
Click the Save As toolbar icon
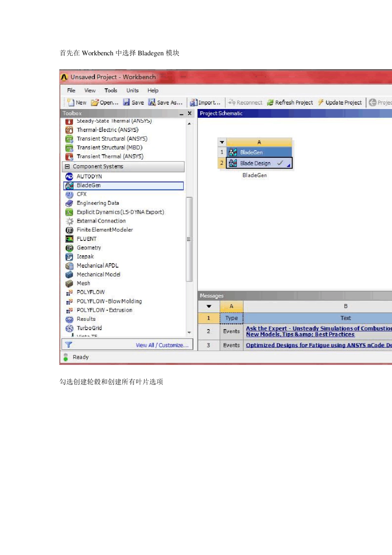(152, 102)
